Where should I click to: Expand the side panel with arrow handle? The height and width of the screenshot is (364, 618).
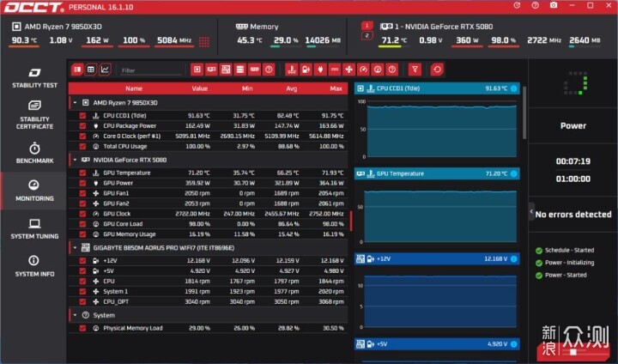[531, 212]
